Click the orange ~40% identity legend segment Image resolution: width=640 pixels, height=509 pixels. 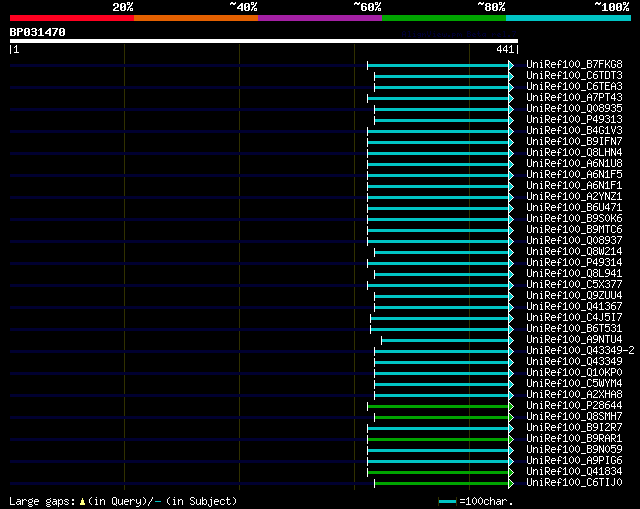(x=196, y=18)
